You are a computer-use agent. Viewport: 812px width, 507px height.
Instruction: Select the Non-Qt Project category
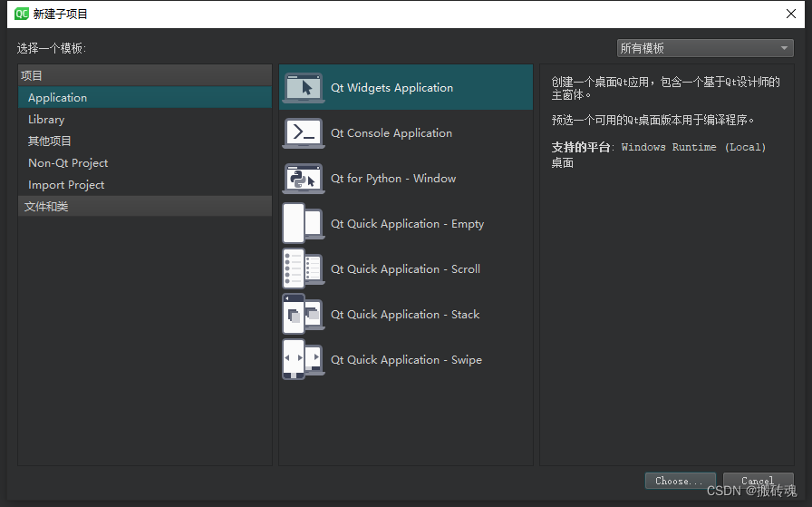coord(145,162)
